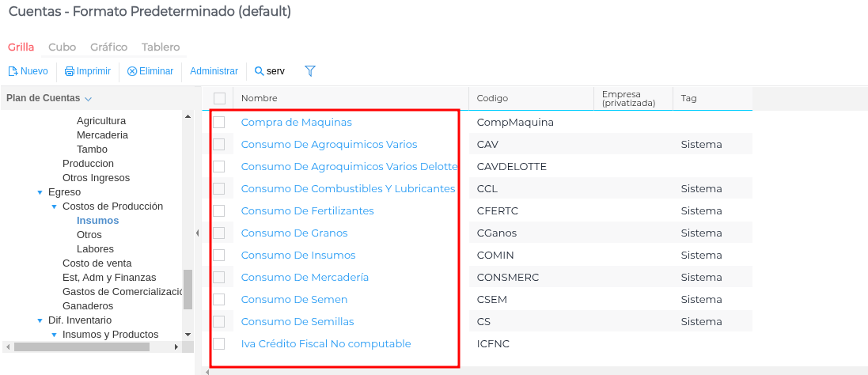Open the Consumo De Granos account link
This screenshot has height=375, width=868.
pyautogui.click(x=294, y=233)
